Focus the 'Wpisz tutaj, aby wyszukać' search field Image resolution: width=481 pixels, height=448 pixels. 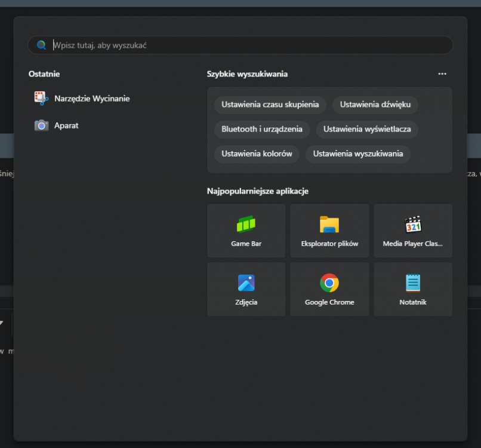(239, 45)
